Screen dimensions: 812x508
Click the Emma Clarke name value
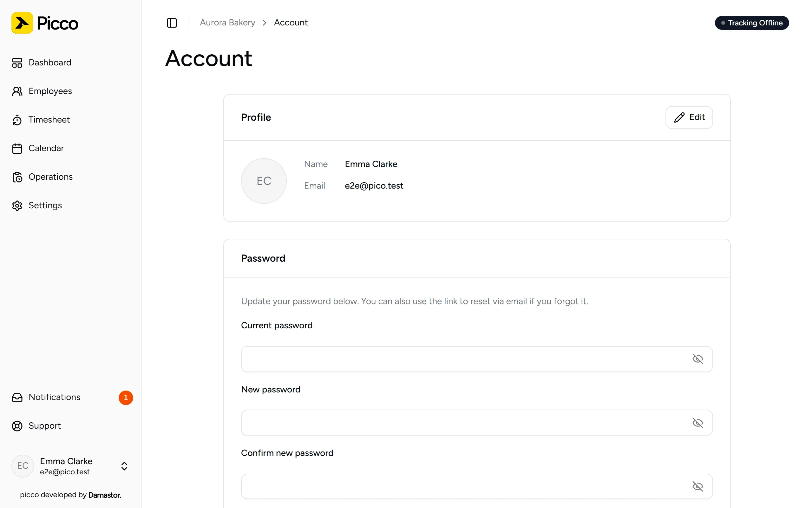(x=371, y=164)
